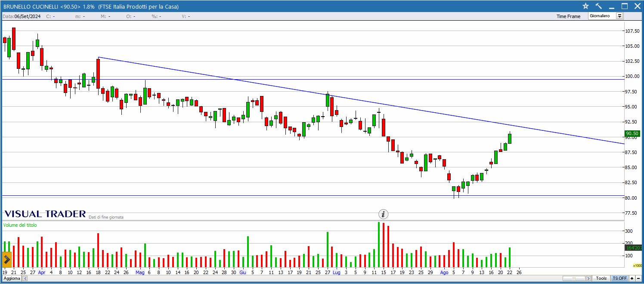Zoom out with the minus icon
The image size is (644, 284).
(x=639, y=278)
